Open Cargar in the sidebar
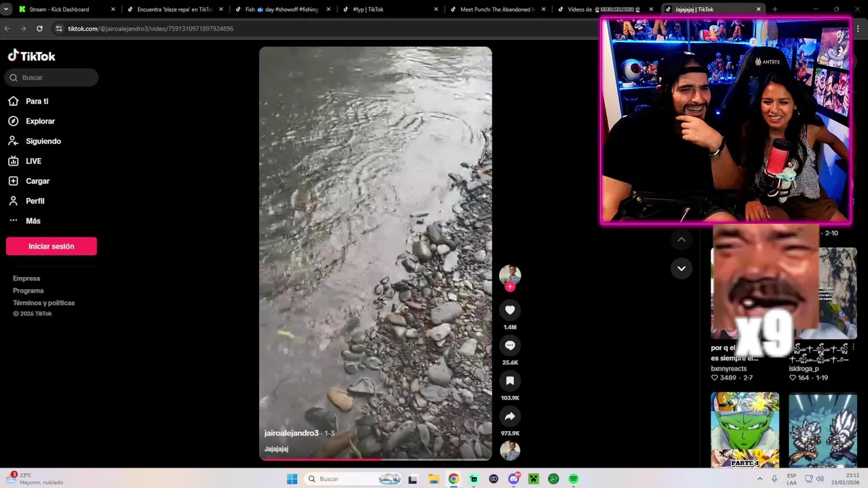 (x=37, y=181)
